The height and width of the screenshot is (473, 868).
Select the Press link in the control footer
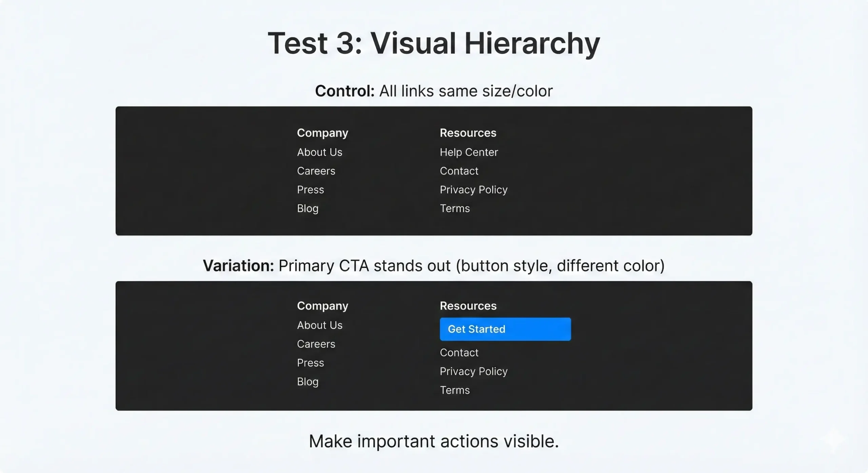tap(310, 189)
